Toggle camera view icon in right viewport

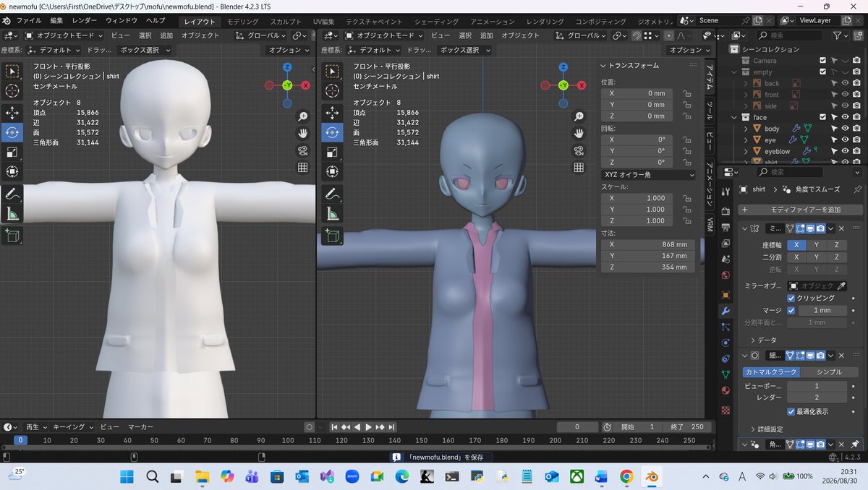579,150
